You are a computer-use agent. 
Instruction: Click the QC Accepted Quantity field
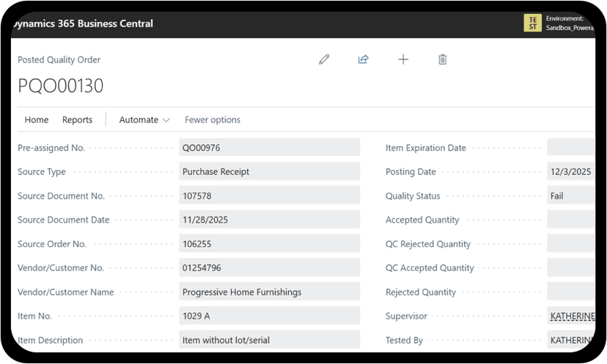coord(571,267)
